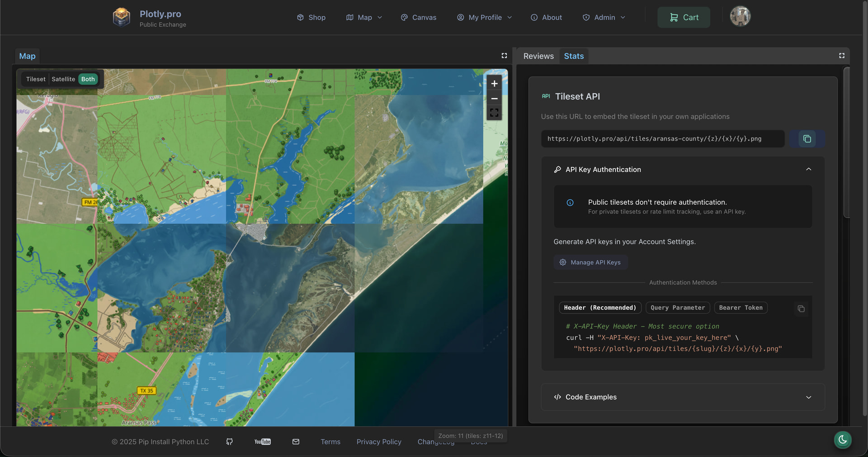Click the Manage API Keys button
The height and width of the screenshot is (457, 868).
(590, 262)
